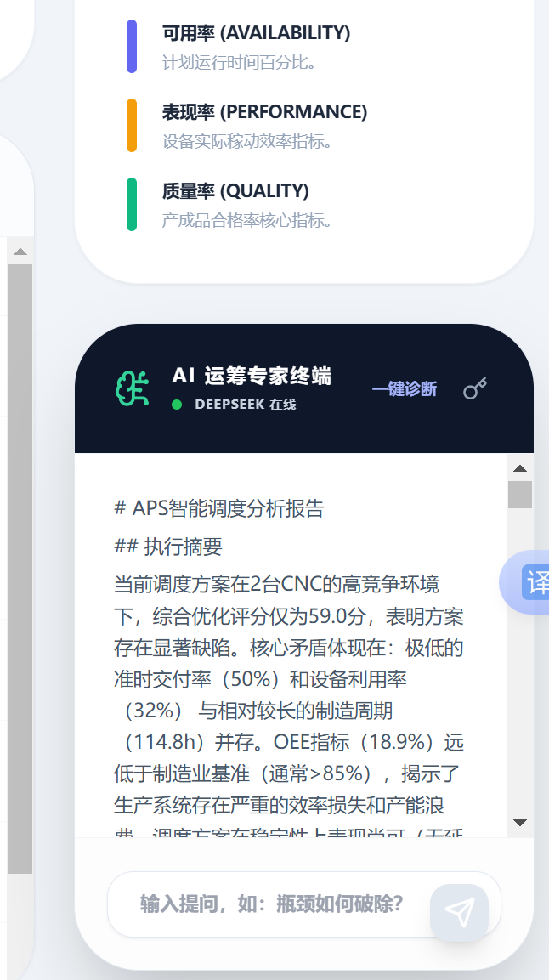Click the orange 表现率 color bar
This screenshot has width=549, height=980.
click(132, 125)
